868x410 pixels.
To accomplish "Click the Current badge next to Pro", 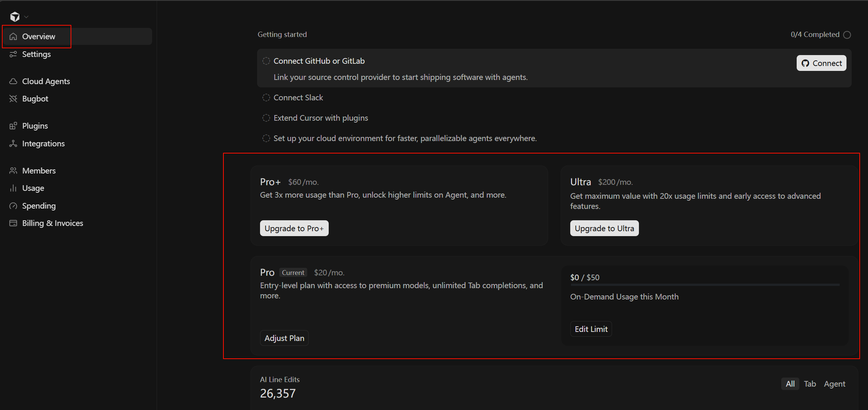I will click(293, 273).
